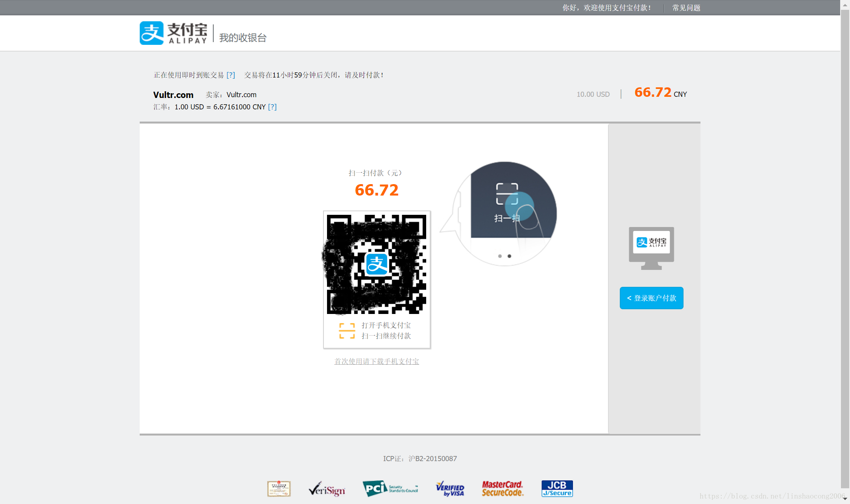Select the first carousel dot in phone illustration
The image size is (850, 504).
click(x=500, y=256)
